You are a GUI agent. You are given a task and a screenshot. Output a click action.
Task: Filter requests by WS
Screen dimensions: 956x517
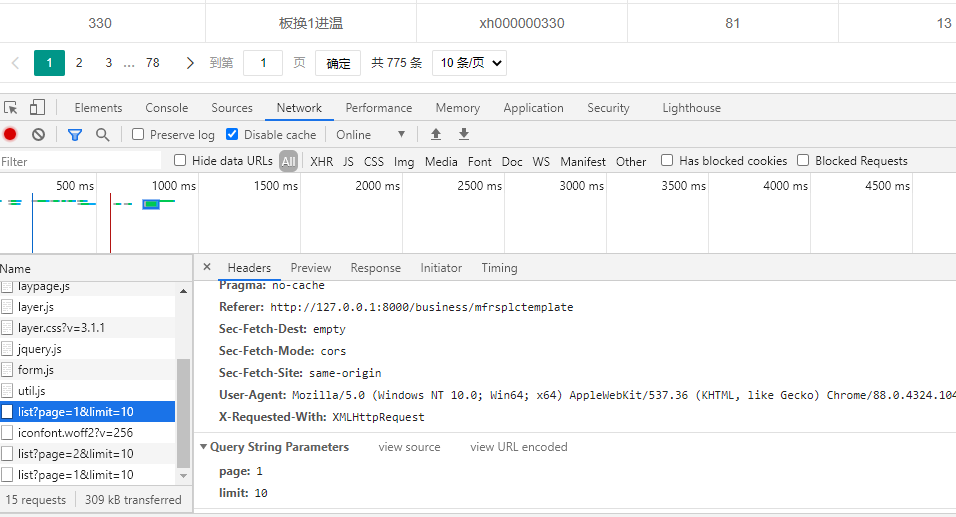click(541, 162)
